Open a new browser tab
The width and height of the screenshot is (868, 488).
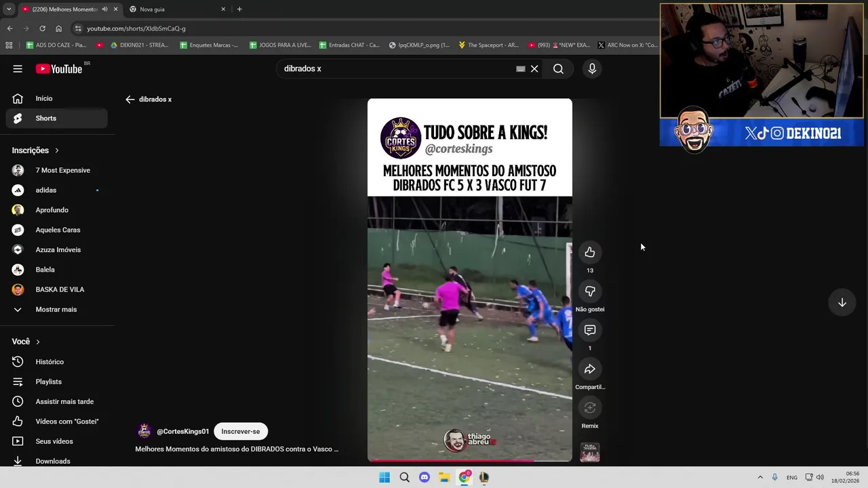pos(239,9)
